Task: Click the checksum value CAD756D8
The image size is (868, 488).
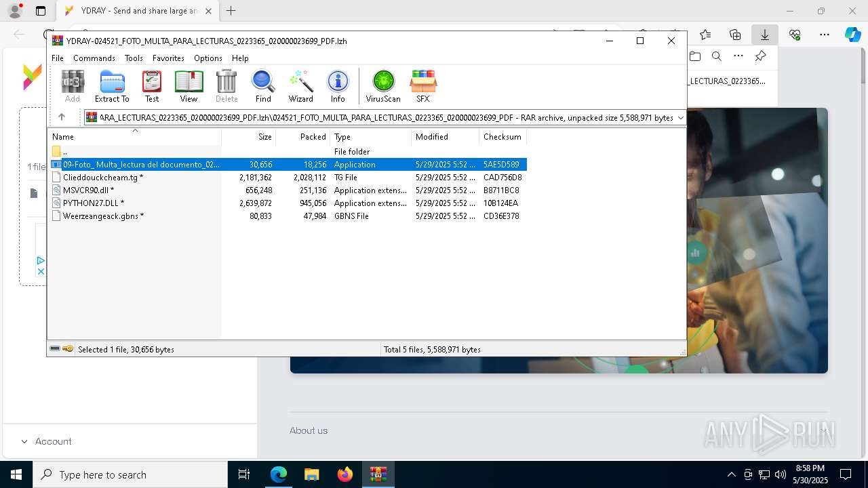Action: coord(502,177)
